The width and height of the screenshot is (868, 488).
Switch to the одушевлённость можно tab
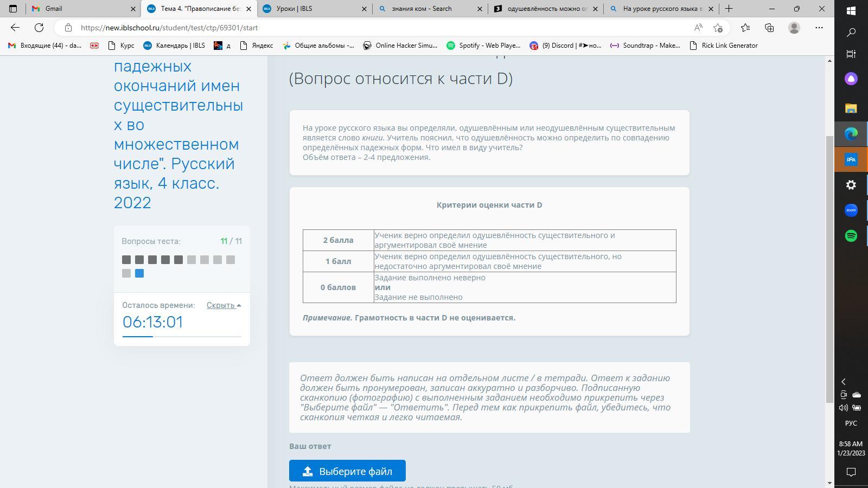(545, 9)
